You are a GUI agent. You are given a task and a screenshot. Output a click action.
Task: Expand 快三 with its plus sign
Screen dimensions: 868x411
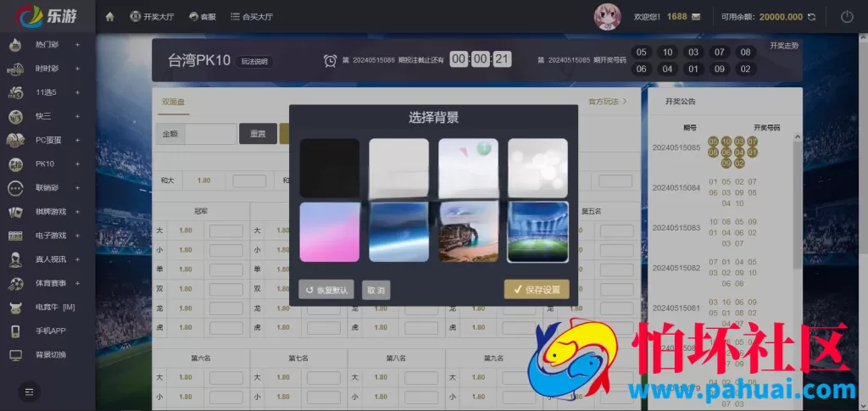pyautogui.click(x=77, y=116)
